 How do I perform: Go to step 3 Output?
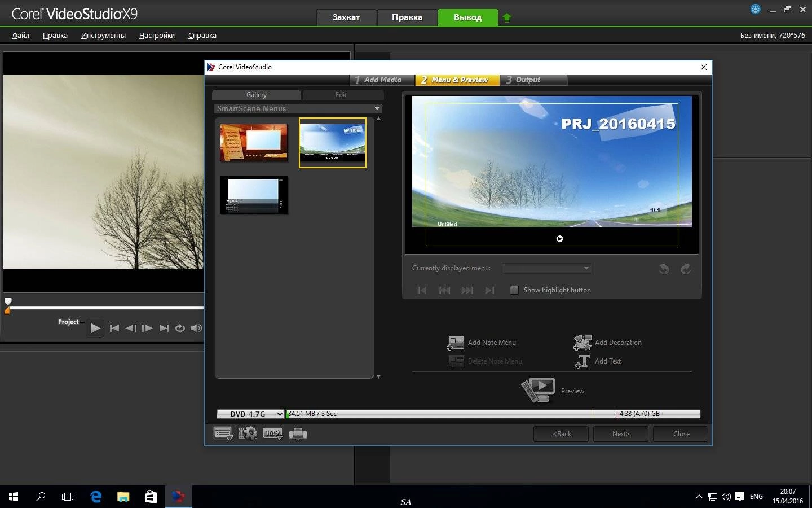[533, 80]
